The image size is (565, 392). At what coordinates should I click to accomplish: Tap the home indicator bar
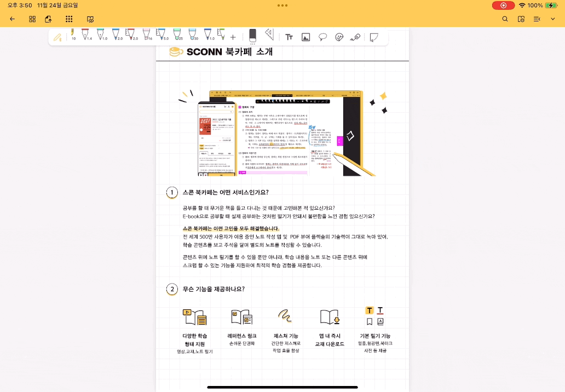[x=282, y=387]
